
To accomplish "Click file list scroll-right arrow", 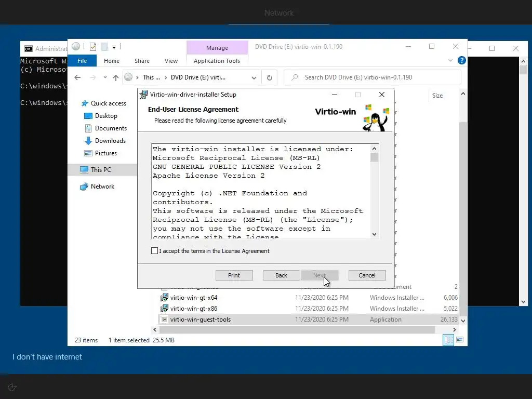I will point(454,329).
